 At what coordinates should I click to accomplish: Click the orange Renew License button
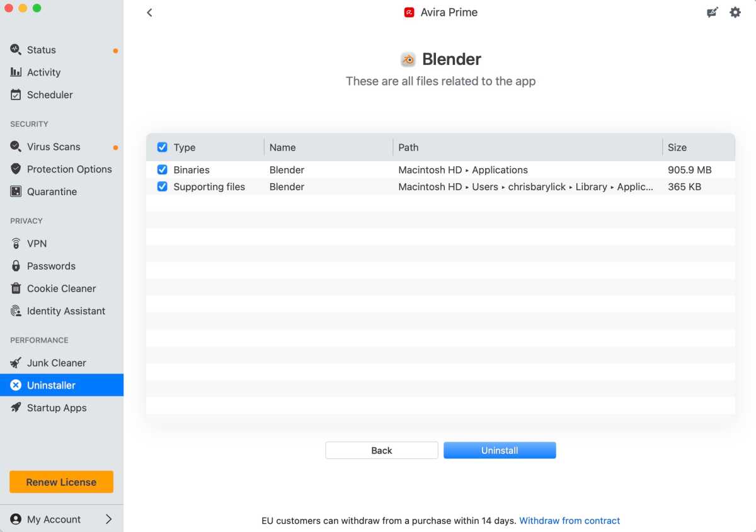(x=61, y=482)
